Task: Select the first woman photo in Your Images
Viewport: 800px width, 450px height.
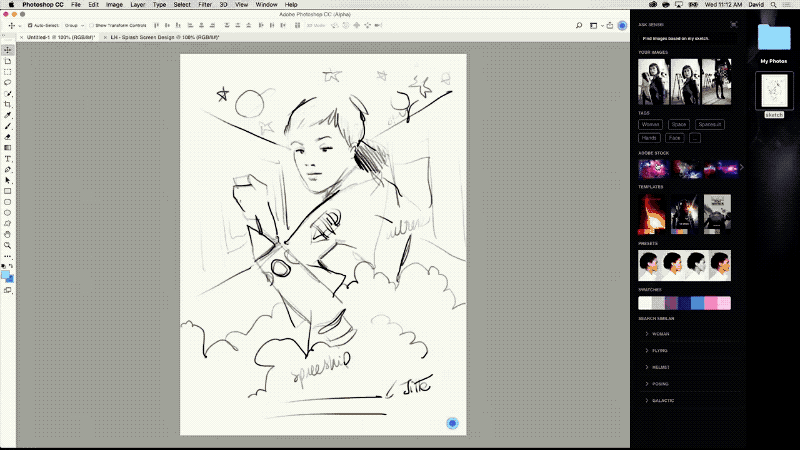Action: (x=653, y=82)
